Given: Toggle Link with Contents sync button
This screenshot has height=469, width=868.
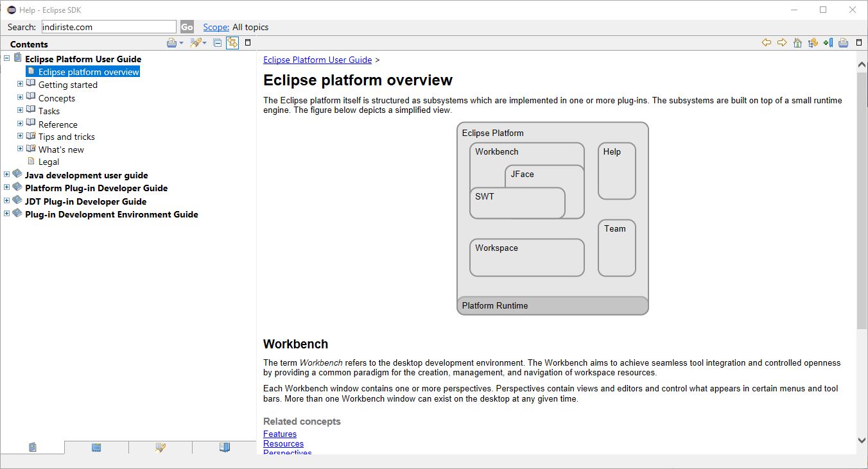Looking at the screenshot, I should pos(232,43).
